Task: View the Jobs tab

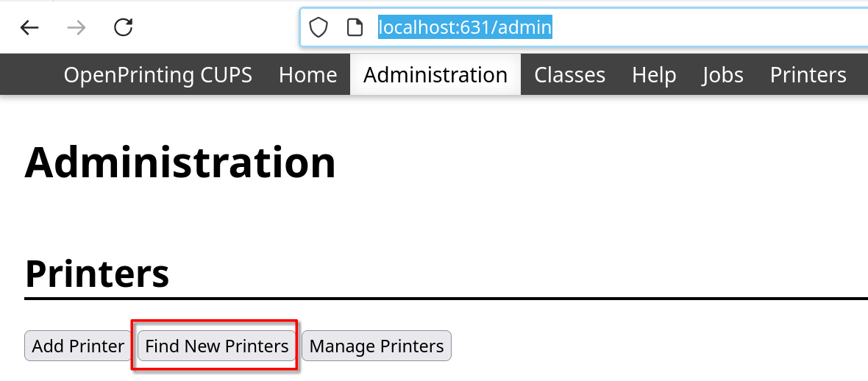Action: tap(722, 75)
